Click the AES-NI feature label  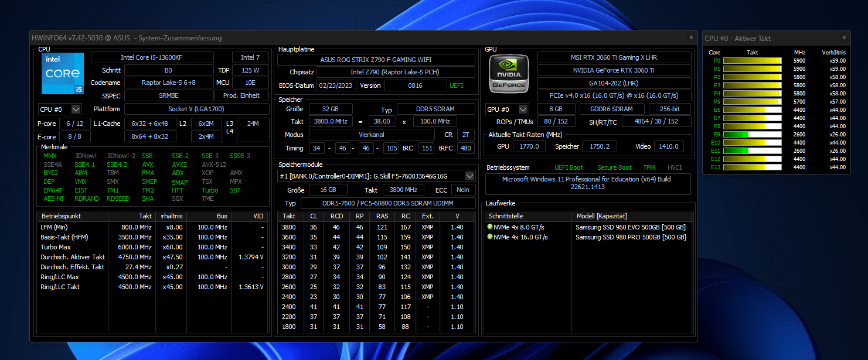pos(53,198)
